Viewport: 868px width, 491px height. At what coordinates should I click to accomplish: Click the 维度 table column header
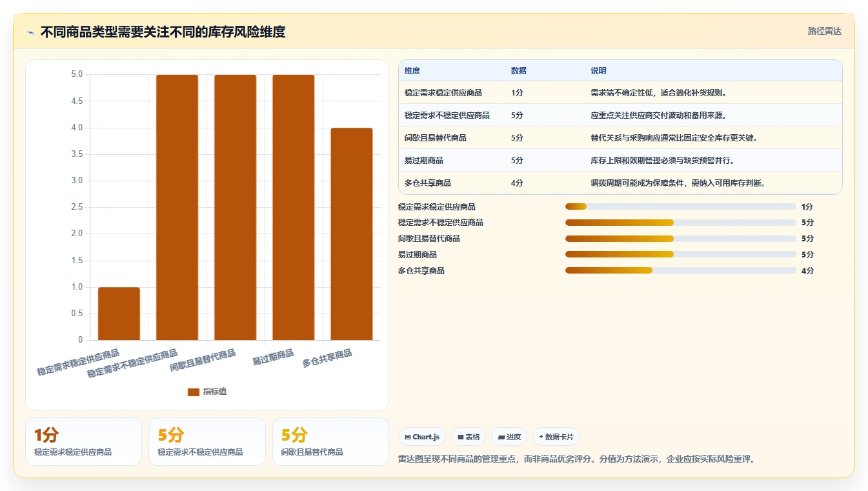(412, 71)
